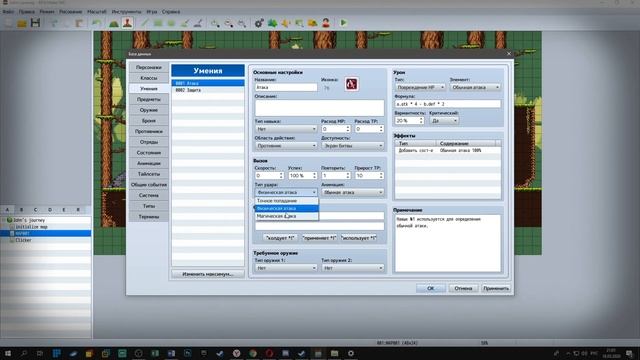
Task: Open the Тип оружия 2 dropdown
Action: 353,268
